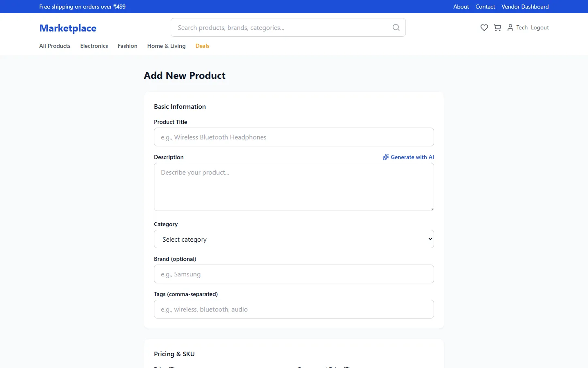The image size is (588, 368).
Task: View the Deals page
Action: pyautogui.click(x=203, y=46)
